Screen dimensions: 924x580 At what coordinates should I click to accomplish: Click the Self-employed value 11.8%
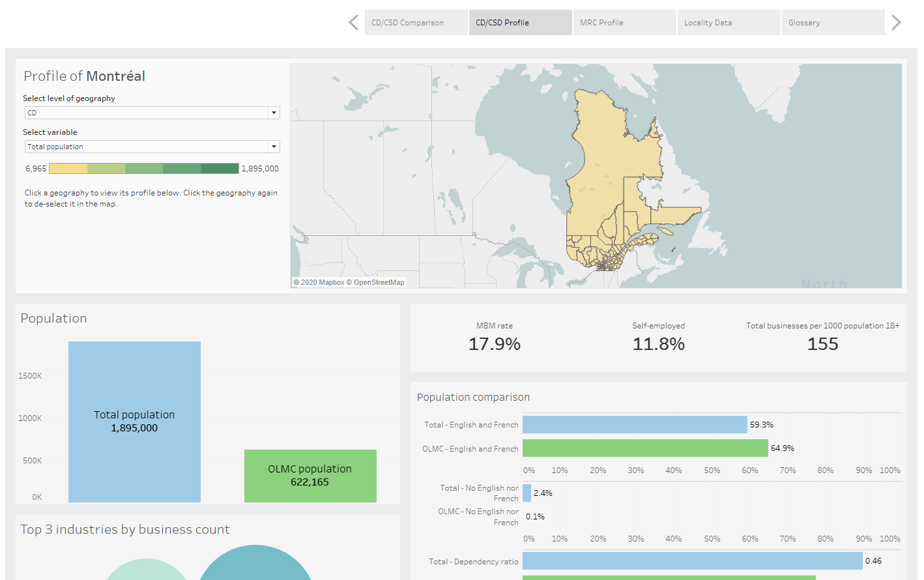659,344
